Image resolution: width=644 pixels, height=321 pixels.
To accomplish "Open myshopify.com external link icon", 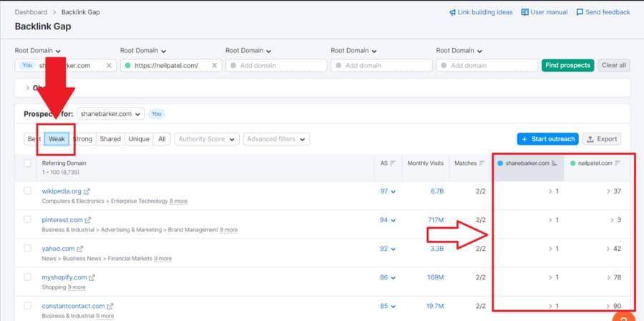I will point(92,278).
